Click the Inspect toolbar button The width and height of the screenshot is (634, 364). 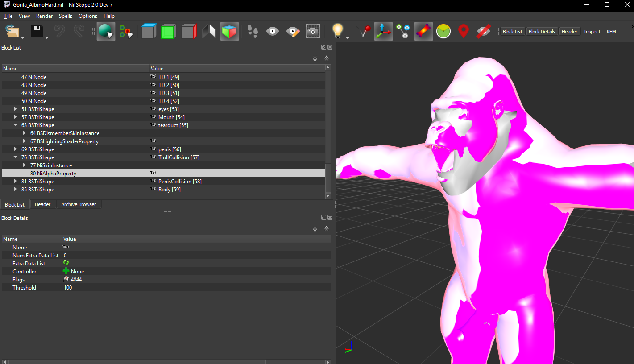point(592,32)
